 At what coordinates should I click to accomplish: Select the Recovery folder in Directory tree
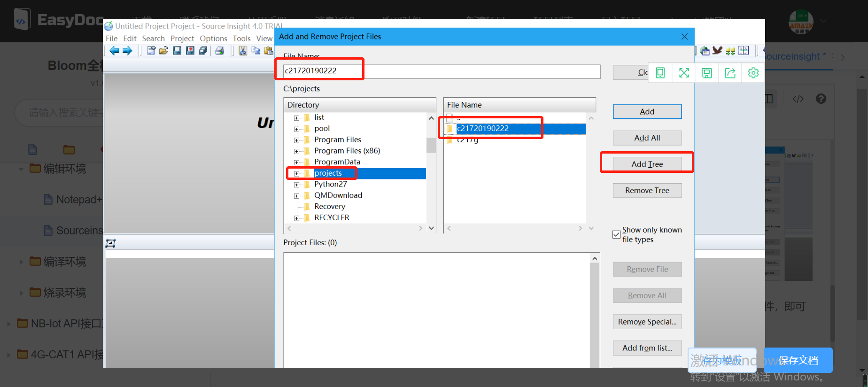[330, 207]
